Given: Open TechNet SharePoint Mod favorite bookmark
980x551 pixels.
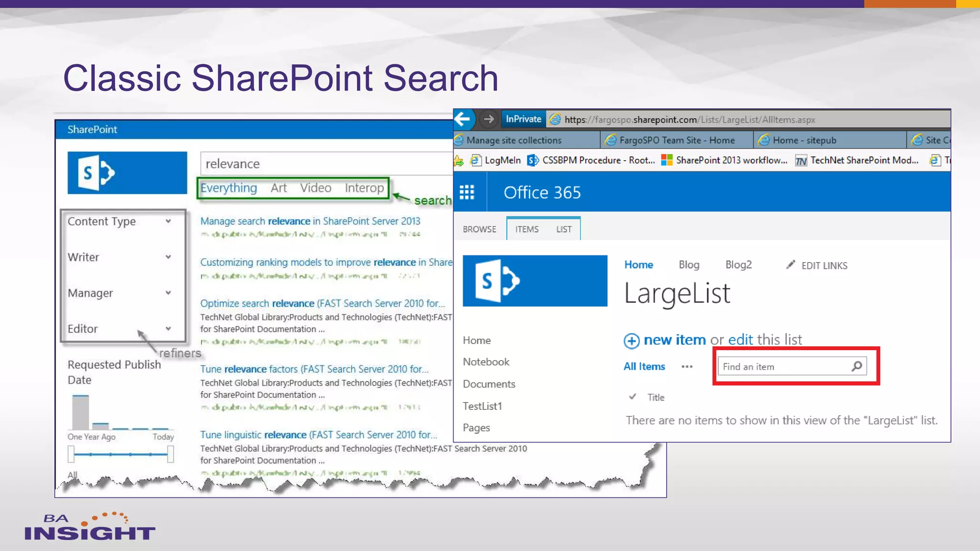Looking at the screenshot, I should click(857, 160).
